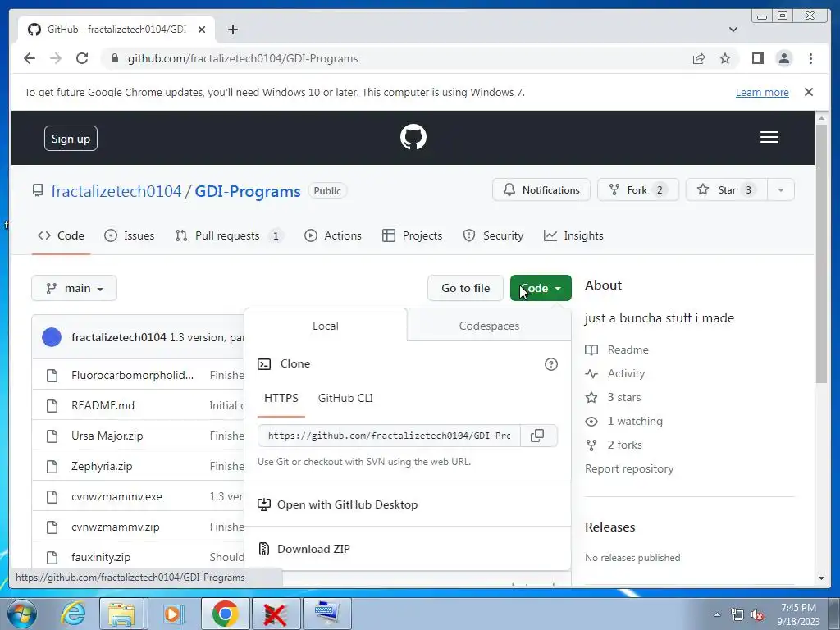This screenshot has height=630, width=840.
Task: Open GDI-Programs repository name link
Action: [x=248, y=191]
